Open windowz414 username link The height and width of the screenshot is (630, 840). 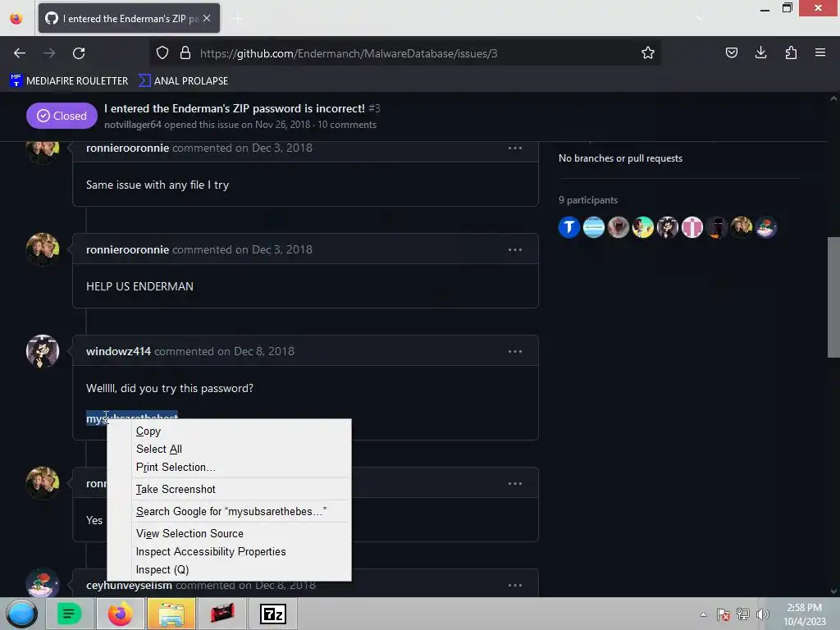pyautogui.click(x=118, y=351)
